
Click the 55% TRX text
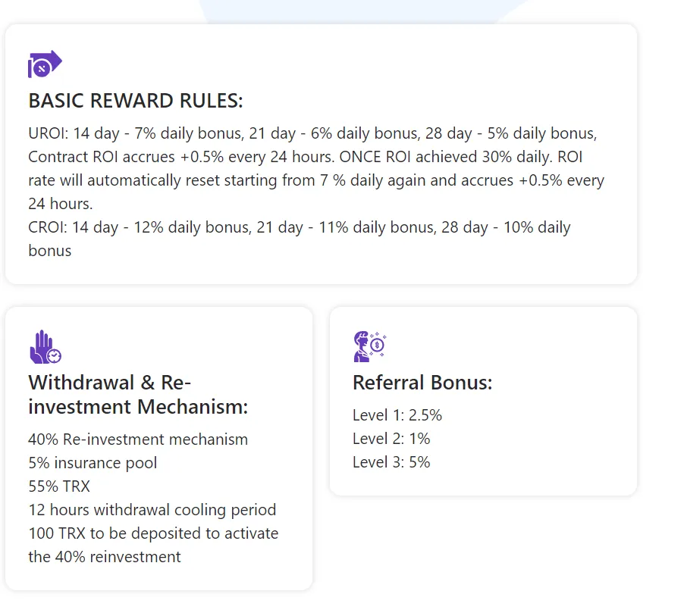pyautogui.click(x=59, y=486)
